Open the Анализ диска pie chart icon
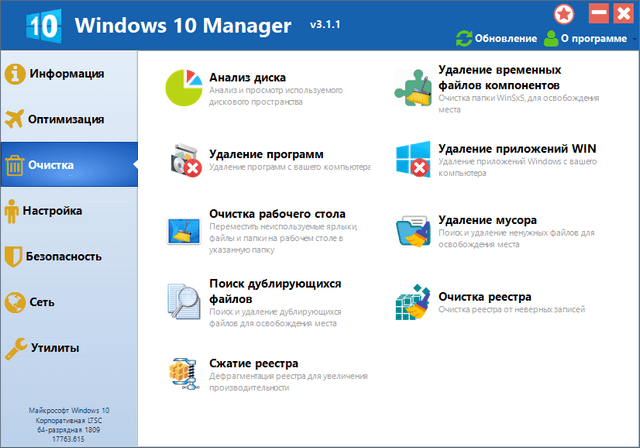This screenshot has width=640, height=448. (184, 88)
